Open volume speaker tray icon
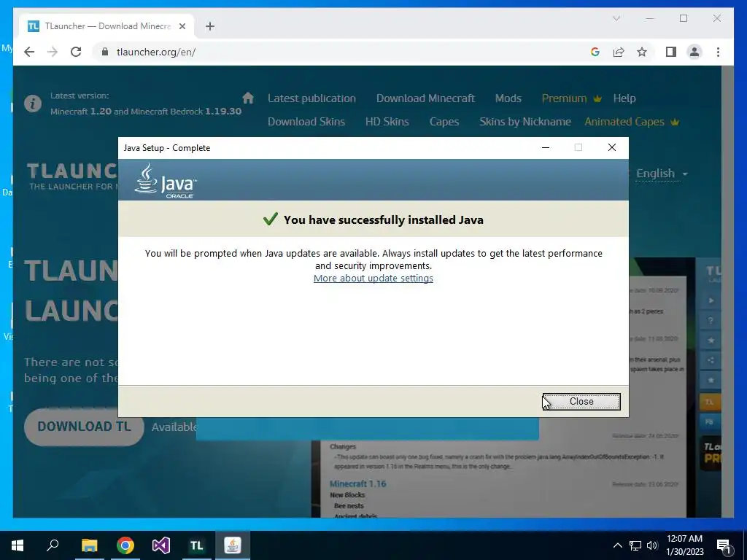 pos(652,545)
